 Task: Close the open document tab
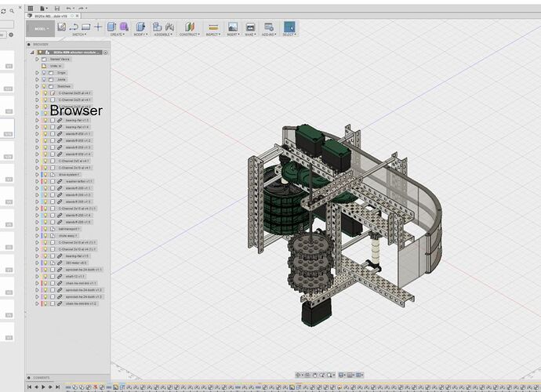pyautogui.click(x=78, y=16)
